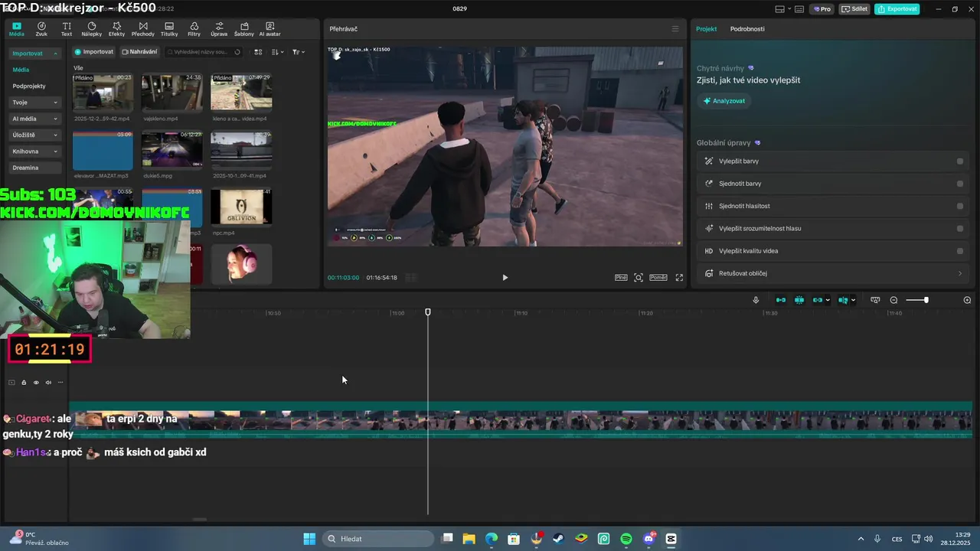The width and height of the screenshot is (980, 551).
Task: Click the Importovat button with the plus
Action: point(94,52)
